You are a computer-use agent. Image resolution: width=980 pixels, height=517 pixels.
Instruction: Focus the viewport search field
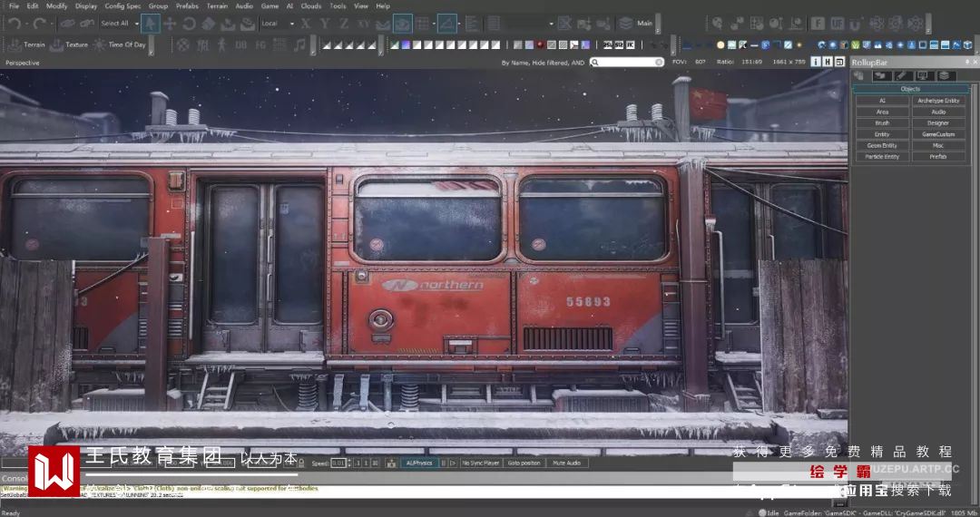coord(627,62)
